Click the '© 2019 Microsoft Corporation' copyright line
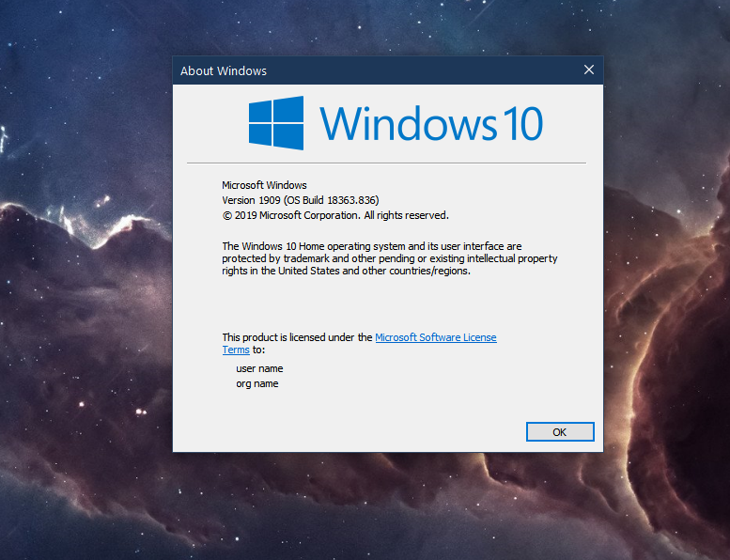Viewport: 730px width, 560px height. point(335,215)
